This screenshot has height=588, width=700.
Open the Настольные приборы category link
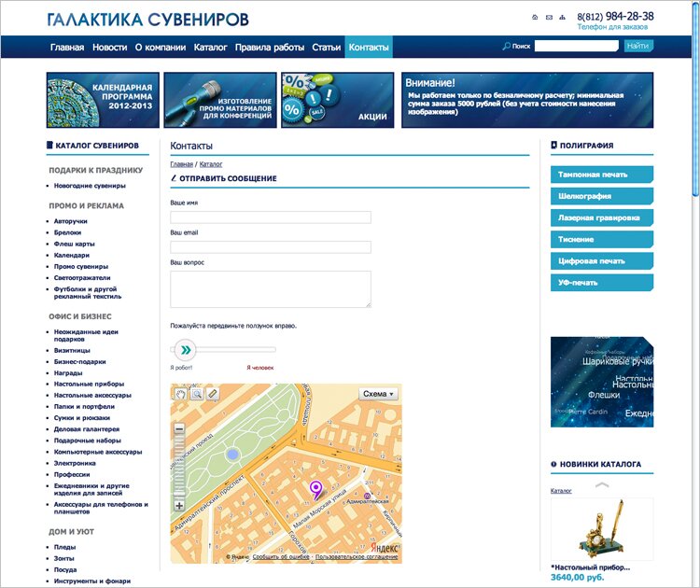click(x=89, y=384)
